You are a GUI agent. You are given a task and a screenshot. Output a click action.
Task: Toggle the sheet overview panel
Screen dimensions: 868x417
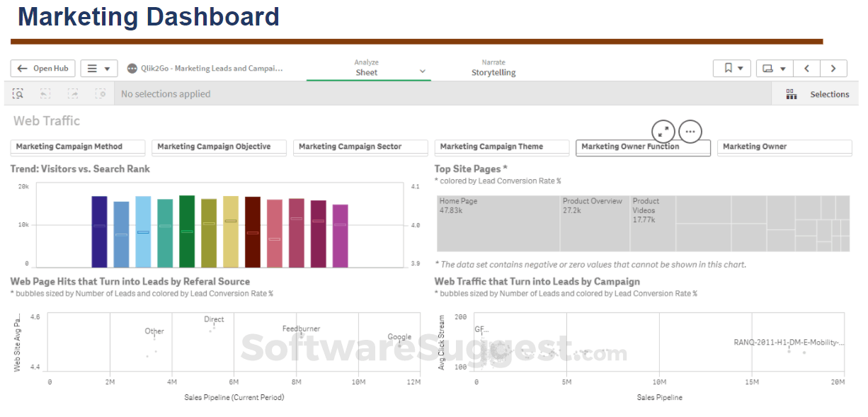click(x=769, y=68)
